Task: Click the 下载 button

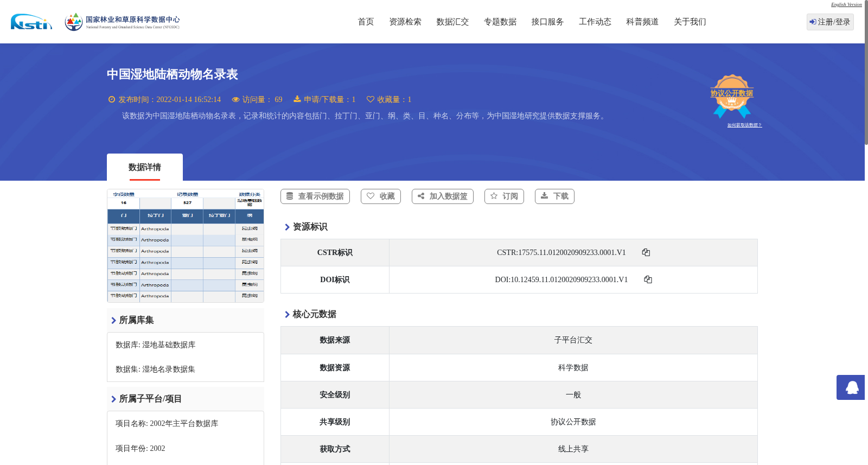Action: click(x=554, y=196)
